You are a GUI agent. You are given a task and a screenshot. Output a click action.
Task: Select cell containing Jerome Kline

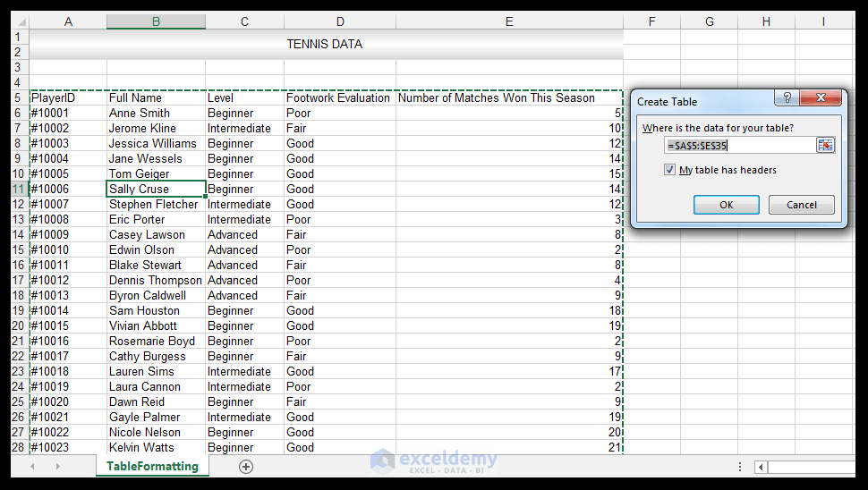pyautogui.click(x=156, y=128)
